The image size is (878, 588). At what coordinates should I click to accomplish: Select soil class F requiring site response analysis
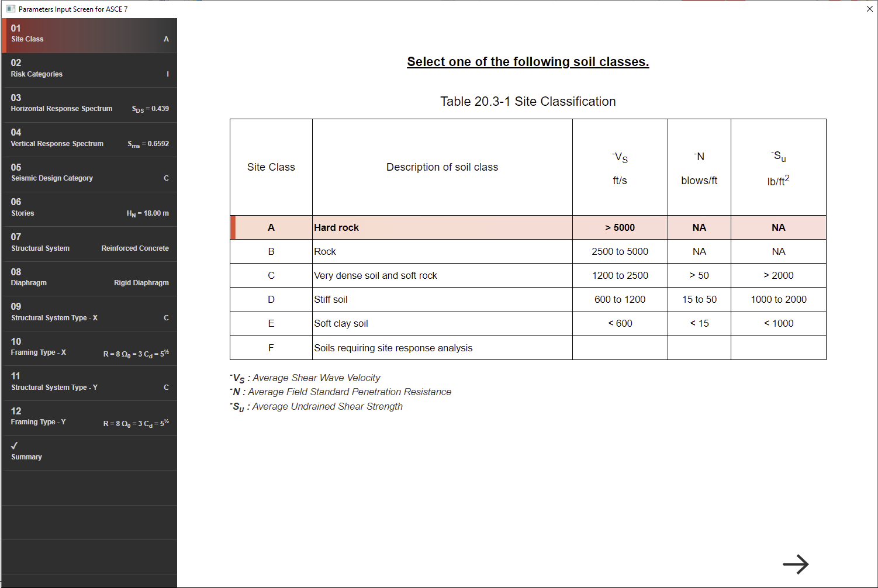pos(409,347)
